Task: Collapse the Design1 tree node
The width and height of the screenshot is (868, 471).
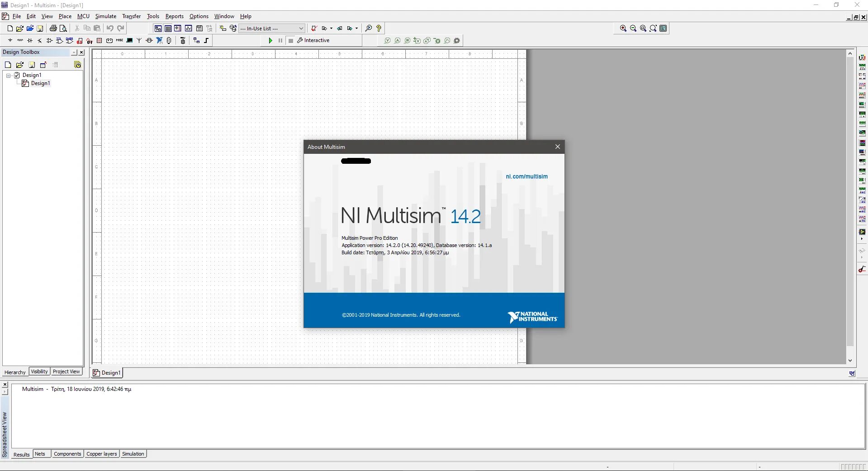Action: (x=9, y=75)
